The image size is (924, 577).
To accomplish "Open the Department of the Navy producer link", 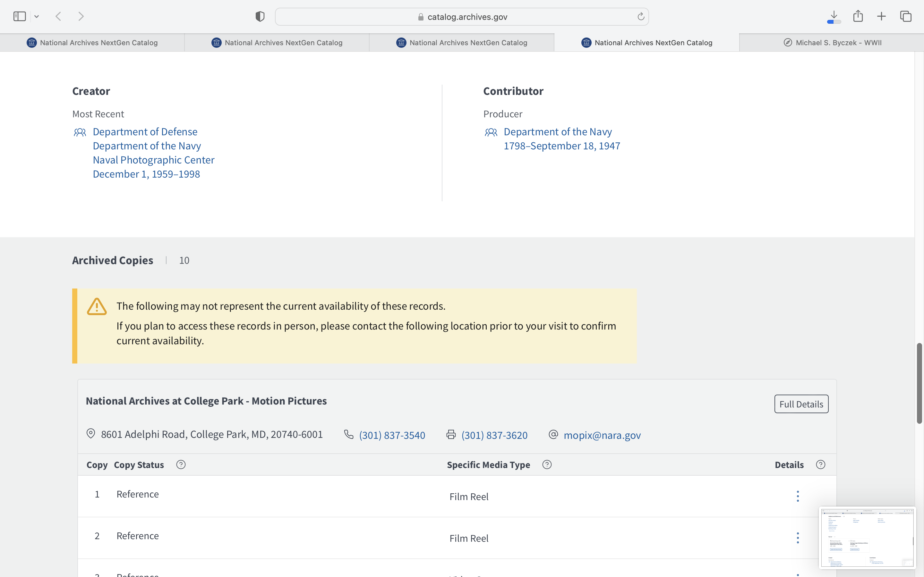I will point(558,132).
